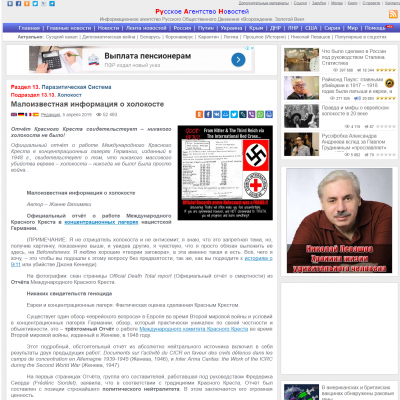Open the Выплата пенсионерам ad headline
This screenshot has height=400, width=400.
tap(148, 56)
